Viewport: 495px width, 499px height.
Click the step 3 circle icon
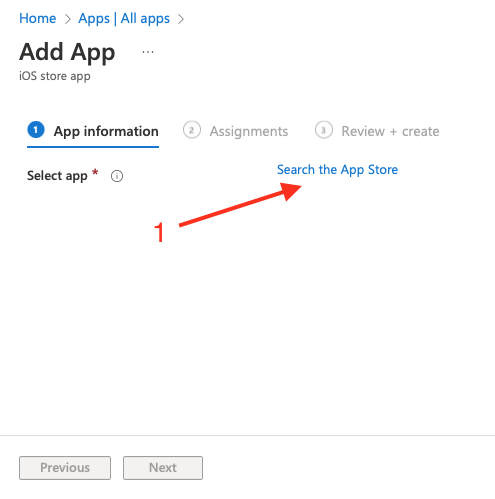point(323,130)
